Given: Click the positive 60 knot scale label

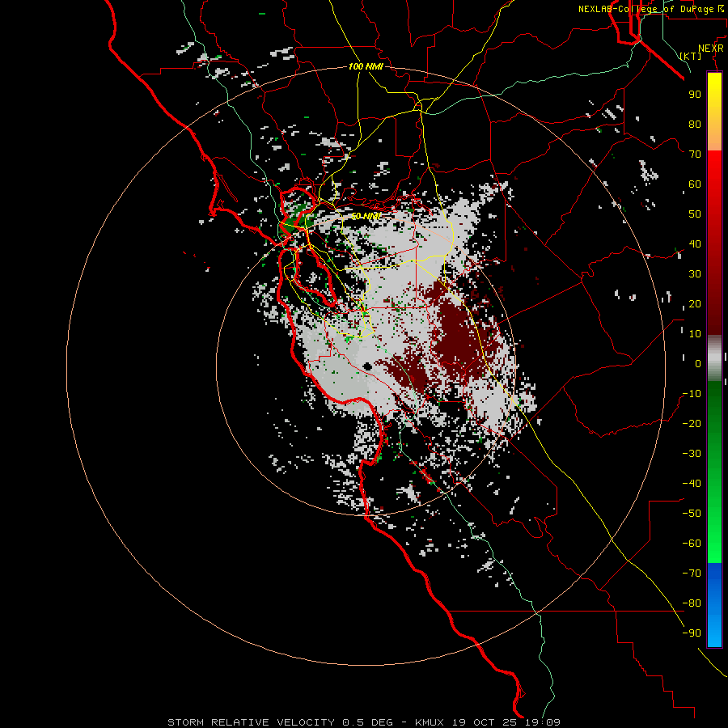Looking at the screenshot, I should point(695,184).
